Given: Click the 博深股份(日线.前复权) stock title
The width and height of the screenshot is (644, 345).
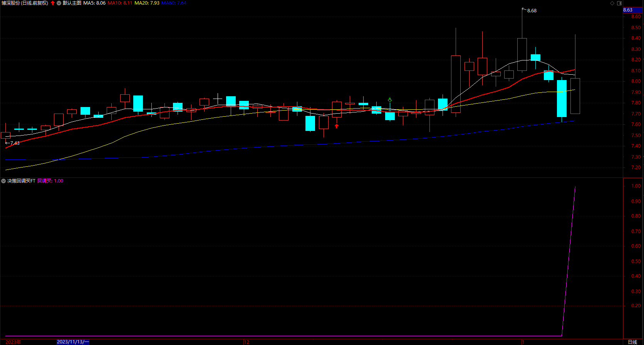Looking at the screenshot, I should point(25,3).
